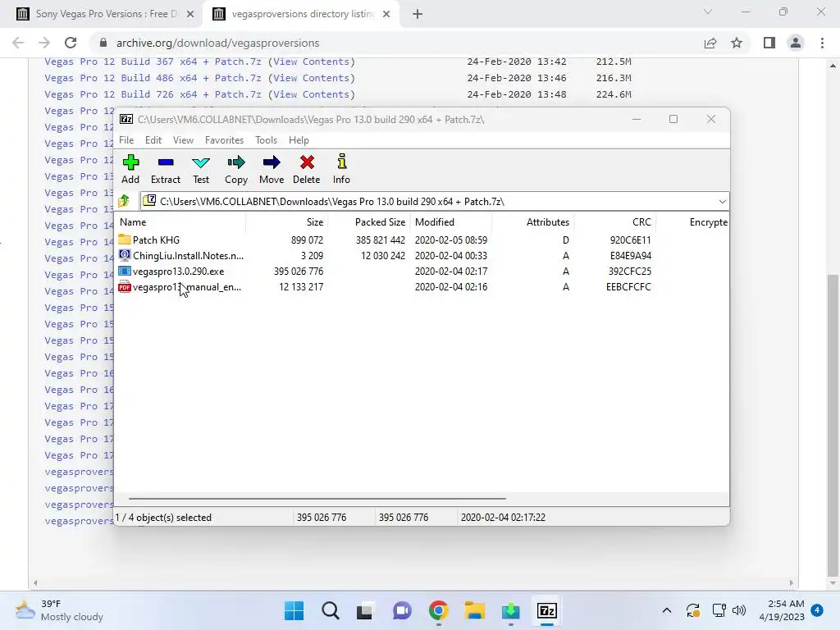The height and width of the screenshot is (630, 840).
Task: Open the Info toolbar icon
Action: [x=341, y=169]
